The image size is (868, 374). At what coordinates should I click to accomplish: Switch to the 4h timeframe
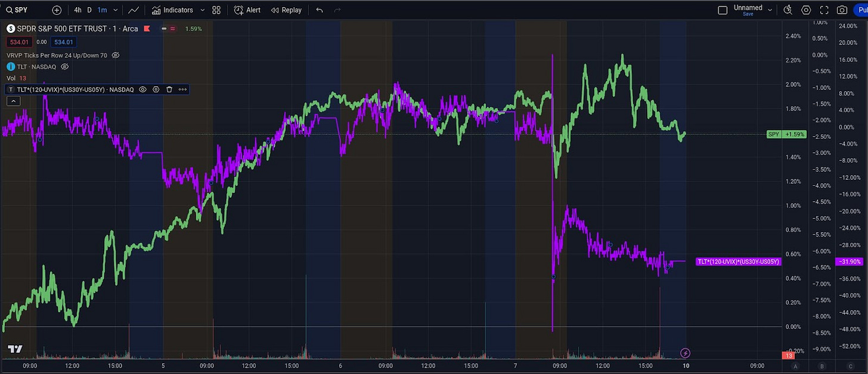77,10
